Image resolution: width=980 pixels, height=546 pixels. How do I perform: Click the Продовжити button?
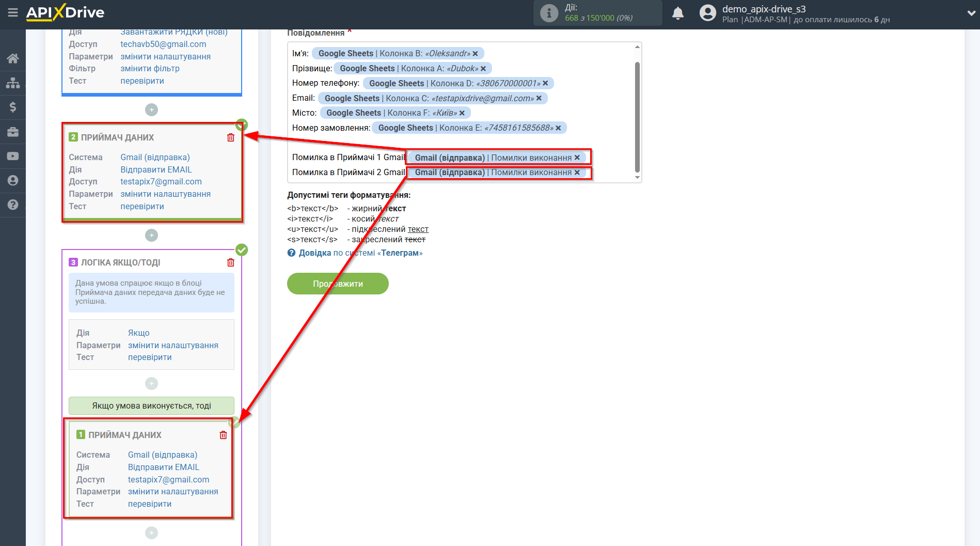coord(338,284)
